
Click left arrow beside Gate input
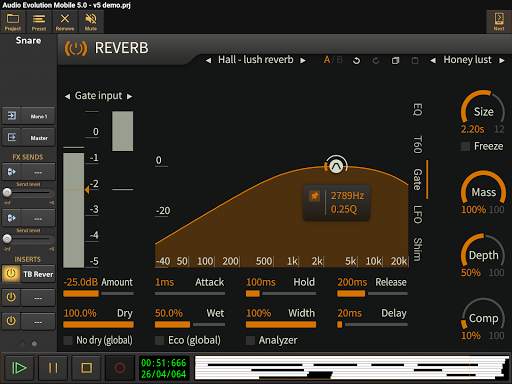[x=67, y=96]
